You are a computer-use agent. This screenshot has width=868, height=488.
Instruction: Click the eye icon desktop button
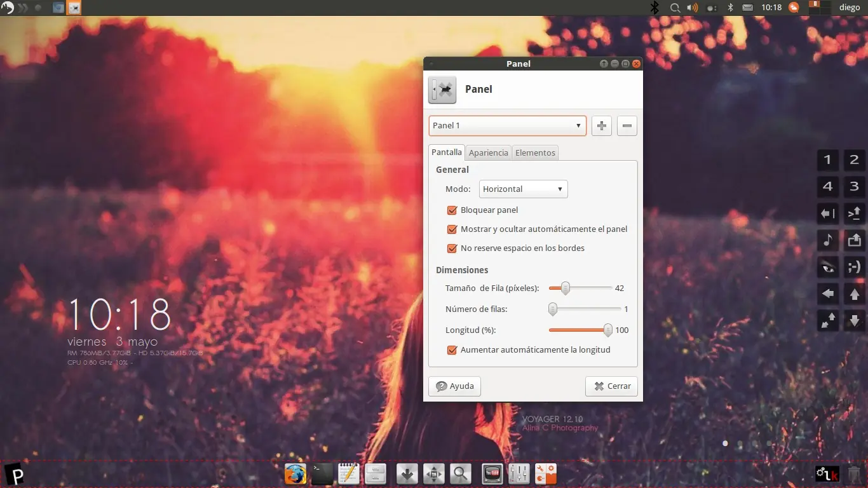coord(827,267)
